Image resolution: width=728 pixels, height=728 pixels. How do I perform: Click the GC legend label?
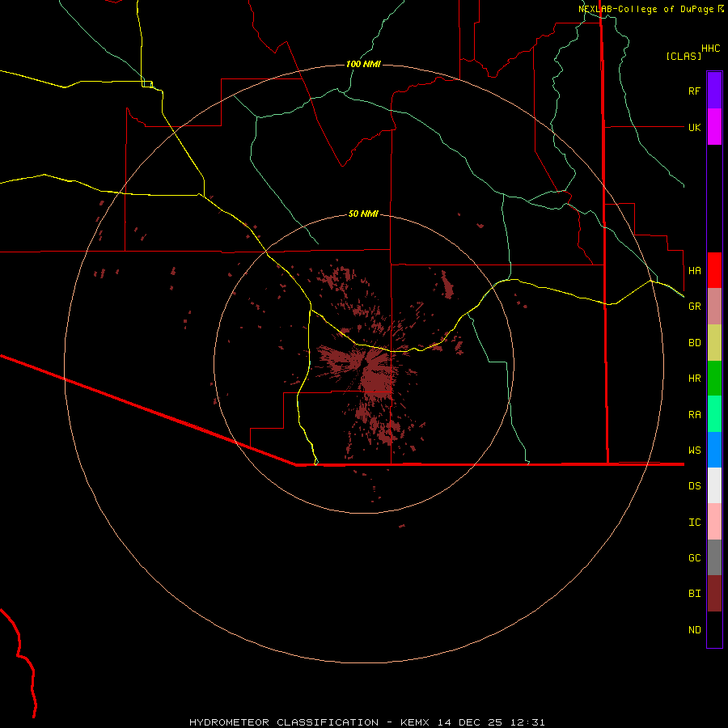tap(694, 558)
